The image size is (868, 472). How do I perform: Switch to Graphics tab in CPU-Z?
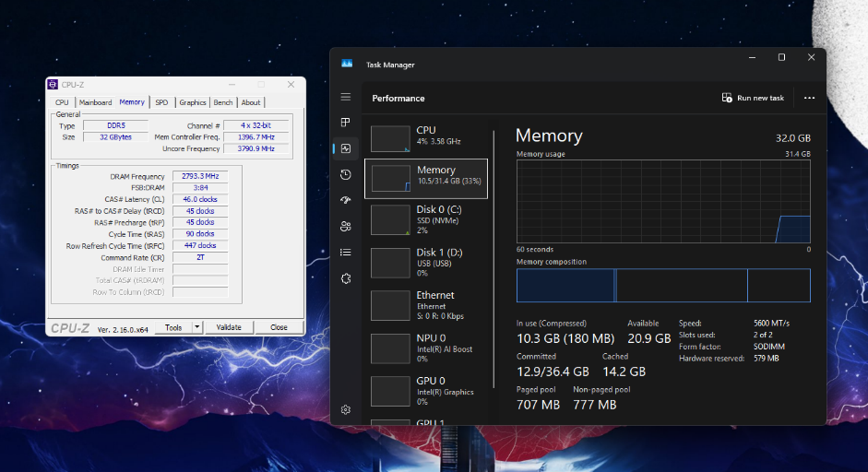(x=193, y=102)
